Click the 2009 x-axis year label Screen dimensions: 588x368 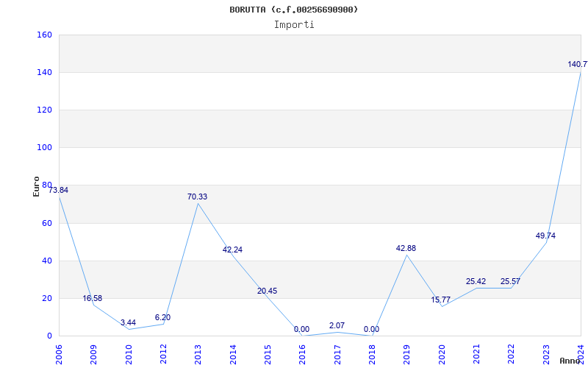93,355
